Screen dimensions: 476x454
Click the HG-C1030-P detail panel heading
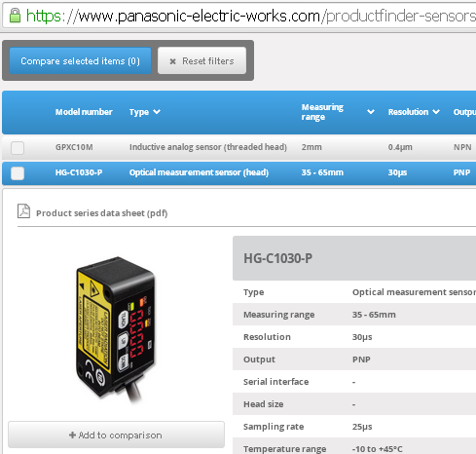278,258
